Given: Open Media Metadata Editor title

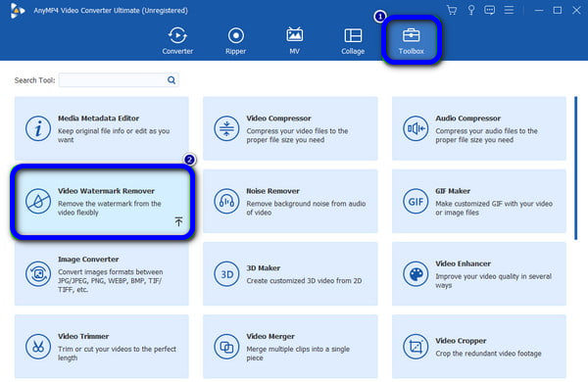Looking at the screenshot, I should tap(98, 119).
